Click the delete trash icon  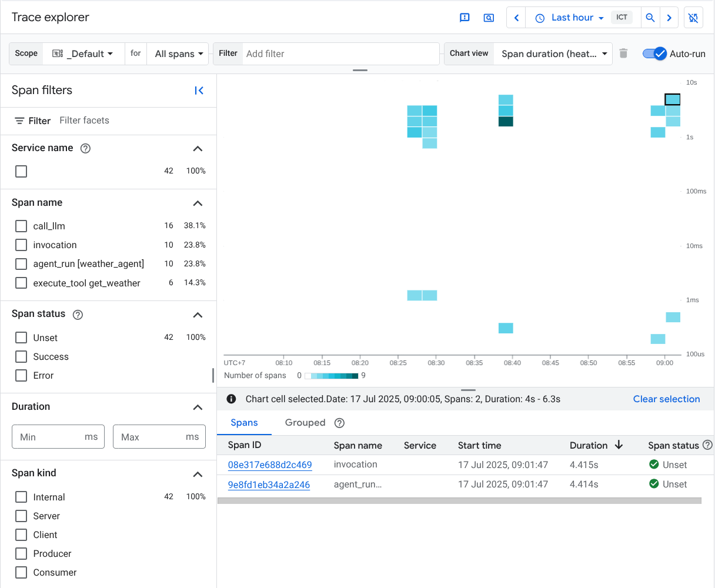click(624, 54)
